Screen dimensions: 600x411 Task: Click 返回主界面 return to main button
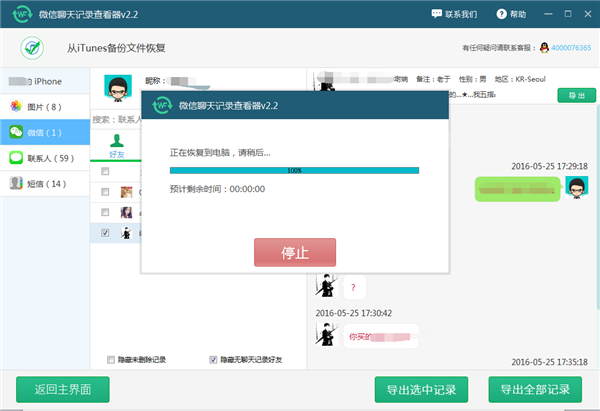coord(63,389)
